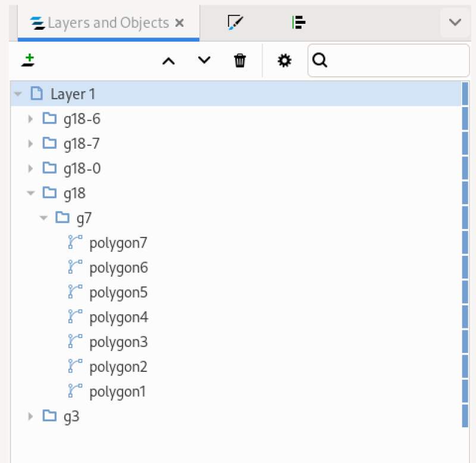Raise selection using the up arrow icon
This screenshot has height=463, width=476.
point(168,60)
